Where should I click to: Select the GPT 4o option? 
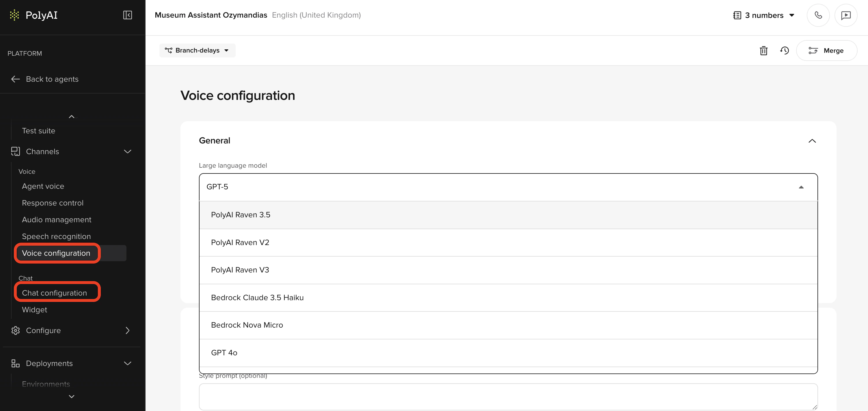click(x=224, y=353)
